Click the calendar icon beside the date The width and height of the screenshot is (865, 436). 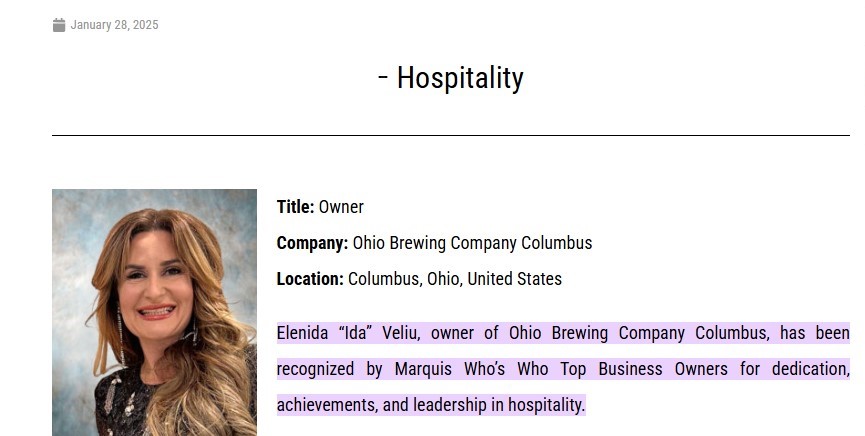pos(59,25)
